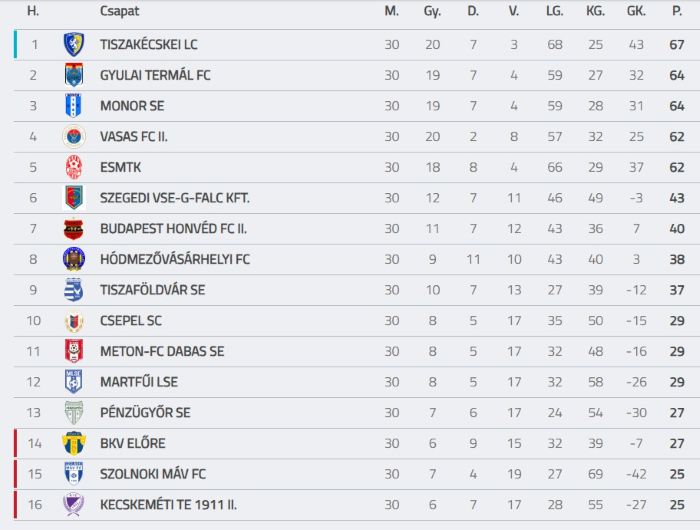Click the Budapest Honvéd FC II. logo

74,229
